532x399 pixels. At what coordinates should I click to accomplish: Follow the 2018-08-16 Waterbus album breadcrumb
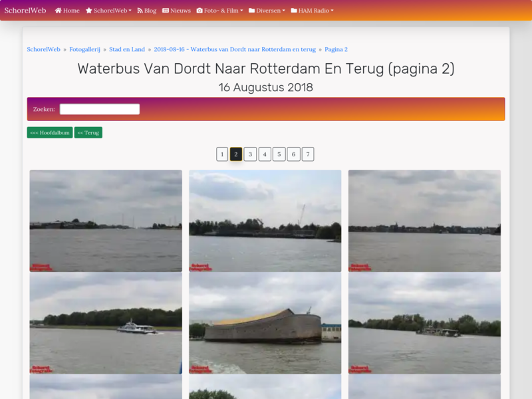tap(235, 49)
